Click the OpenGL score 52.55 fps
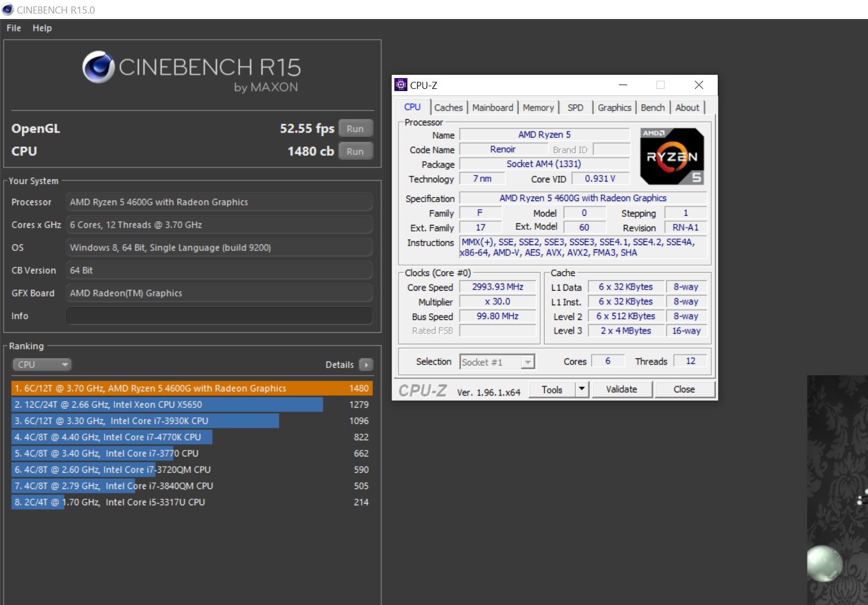Screen dimensions: 868x605 [x=307, y=128]
